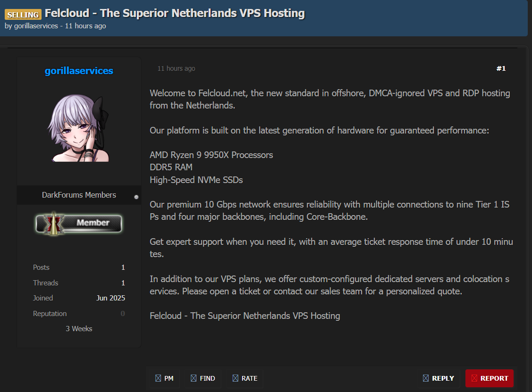The height and width of the screenshot is (392, 532).
Task: Click the Member rank badge
Action: [x=79, y=224]
